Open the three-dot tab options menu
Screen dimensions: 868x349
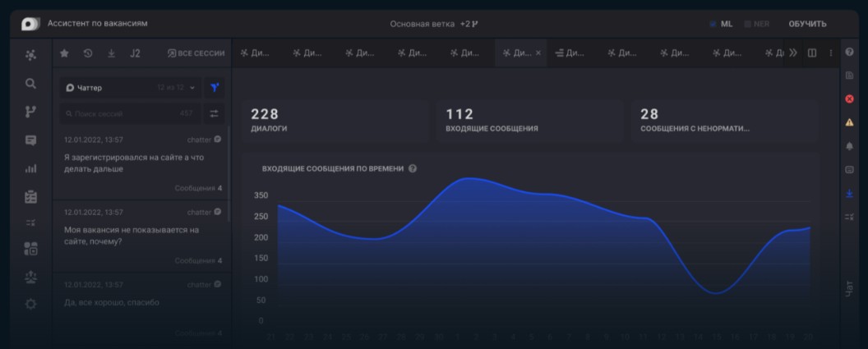click(830, 53)
